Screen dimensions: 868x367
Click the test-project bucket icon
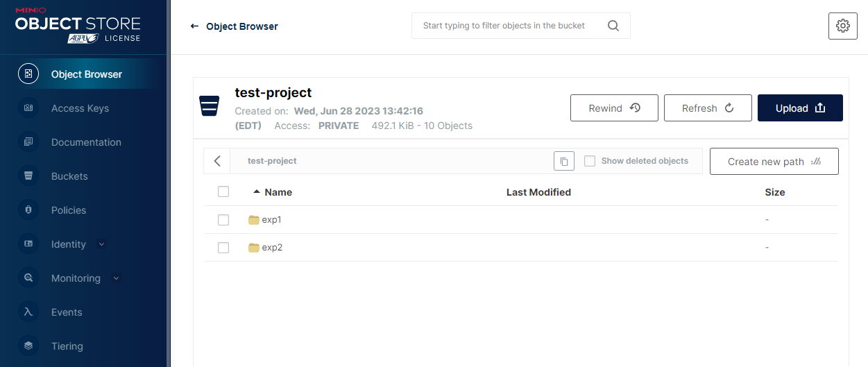(210, 106)
